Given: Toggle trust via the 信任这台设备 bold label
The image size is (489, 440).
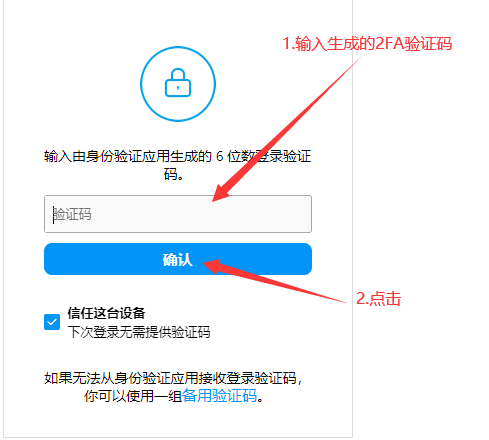Looking at the screenshot, I should click(106, 313).
